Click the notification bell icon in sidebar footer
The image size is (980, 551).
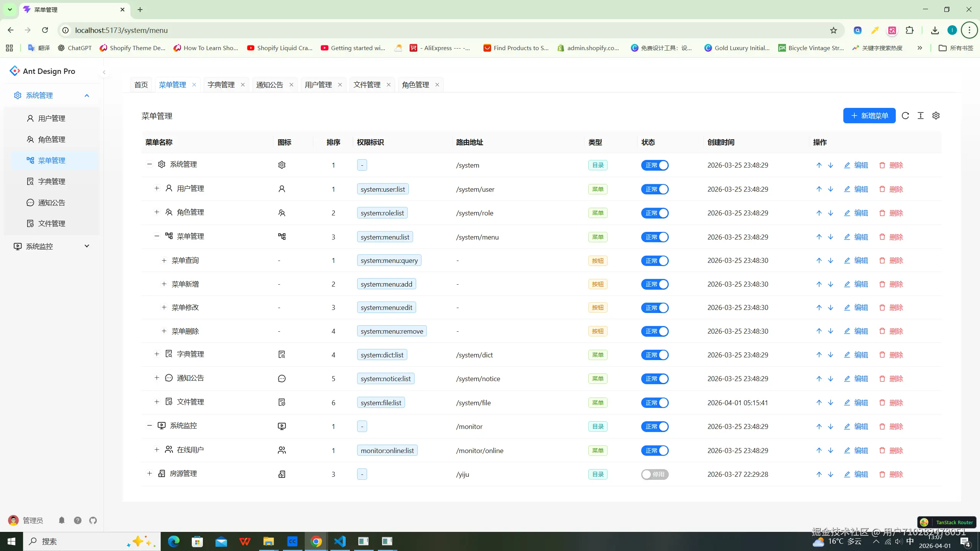pos(62,520)
